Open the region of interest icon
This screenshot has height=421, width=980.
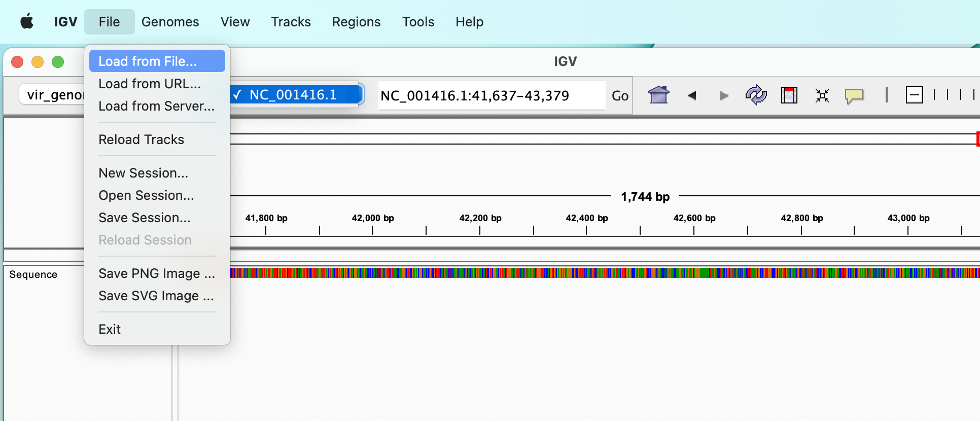[x=789, y=95]
